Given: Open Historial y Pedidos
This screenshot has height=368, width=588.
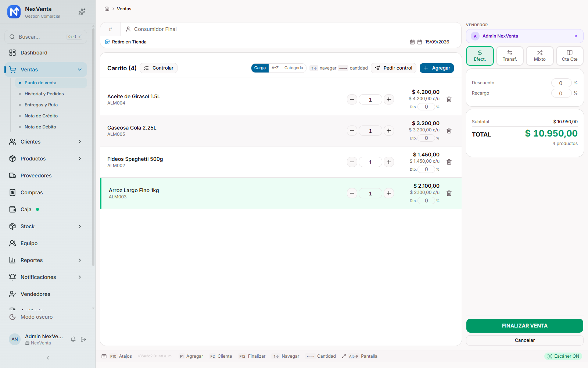Looking at the screenshot, I should (x=44, y=94).
